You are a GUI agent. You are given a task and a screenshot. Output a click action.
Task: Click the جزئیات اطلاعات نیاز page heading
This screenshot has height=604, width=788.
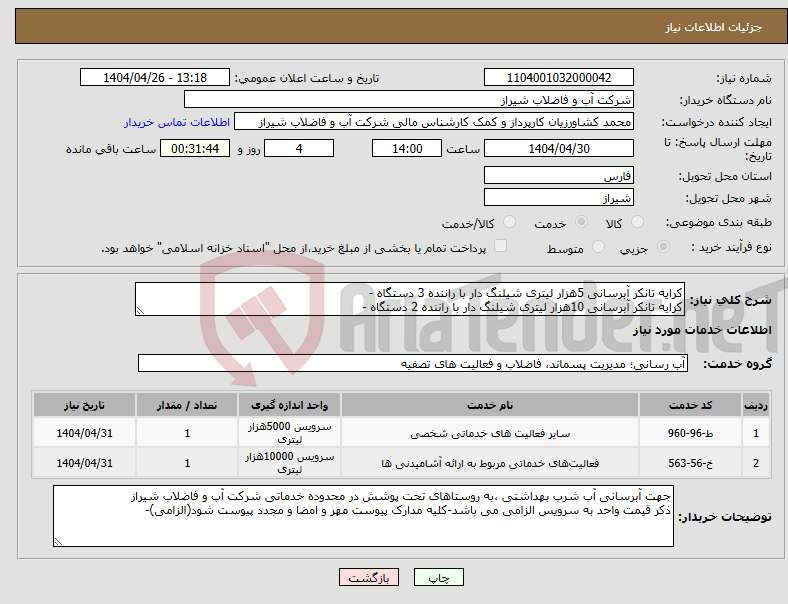(x=714, y=27)
